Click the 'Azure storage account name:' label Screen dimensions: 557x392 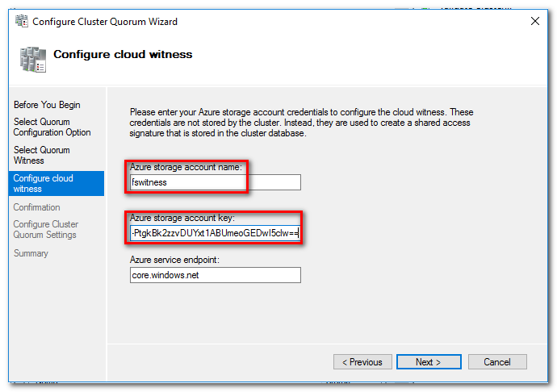click(x=186, y=167)
